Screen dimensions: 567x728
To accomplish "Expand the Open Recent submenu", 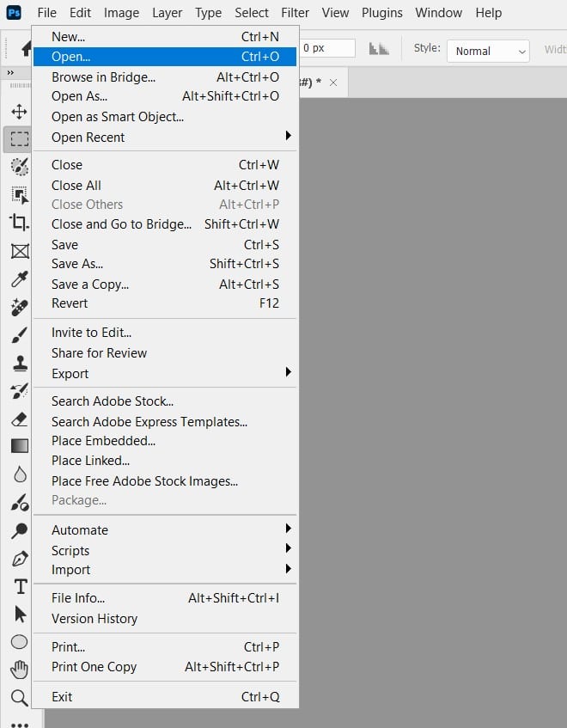I will (x=165, y=137).
